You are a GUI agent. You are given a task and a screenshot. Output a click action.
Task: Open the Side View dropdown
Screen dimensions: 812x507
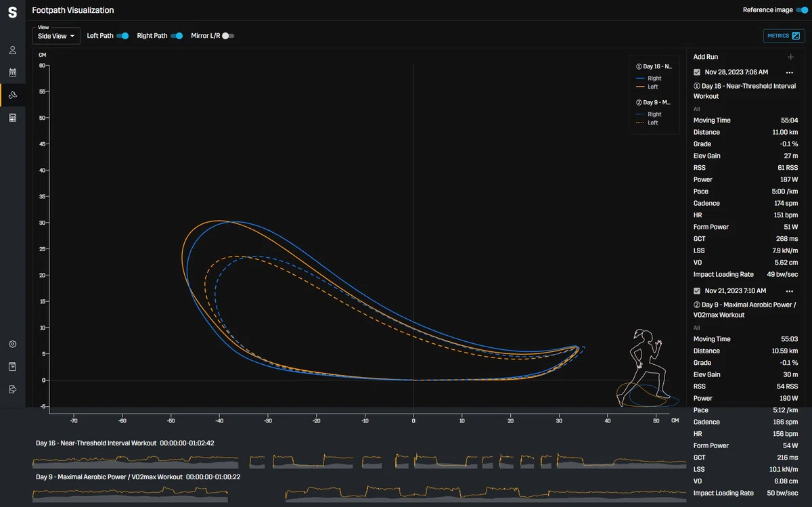click(x=56, y=36)
